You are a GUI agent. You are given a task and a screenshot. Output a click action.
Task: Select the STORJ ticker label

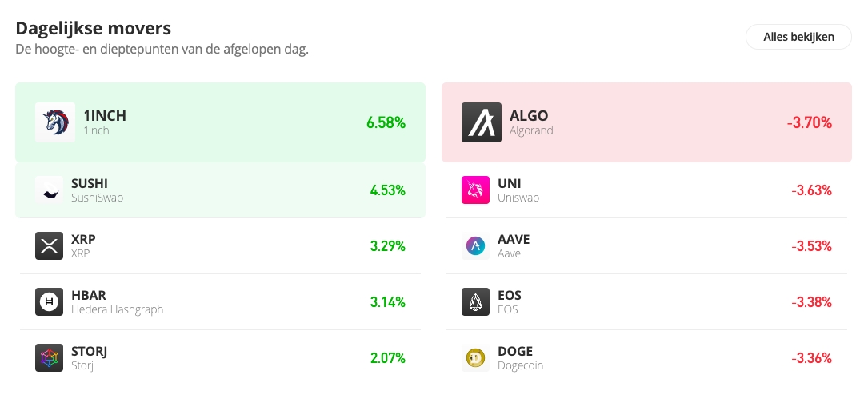coord(89,351)
